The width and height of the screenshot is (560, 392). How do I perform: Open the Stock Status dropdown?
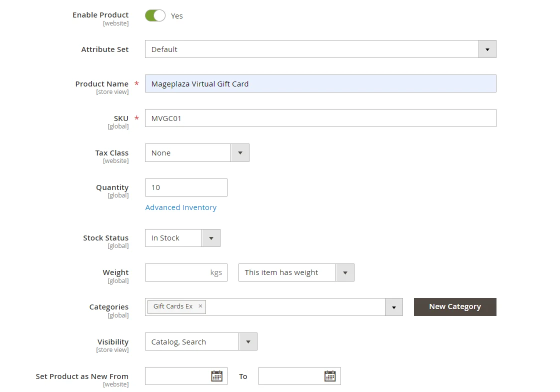(x=182, y=238)
